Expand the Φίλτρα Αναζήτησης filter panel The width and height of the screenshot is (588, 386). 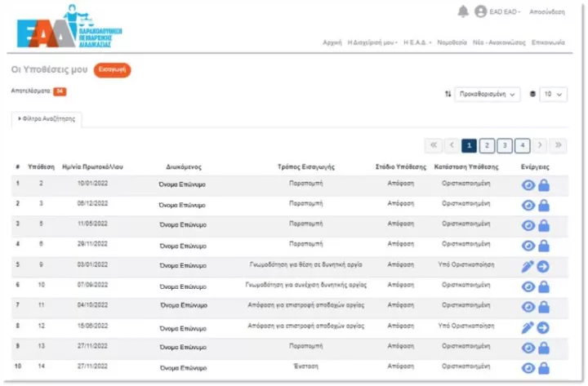[x=47, y=119]
